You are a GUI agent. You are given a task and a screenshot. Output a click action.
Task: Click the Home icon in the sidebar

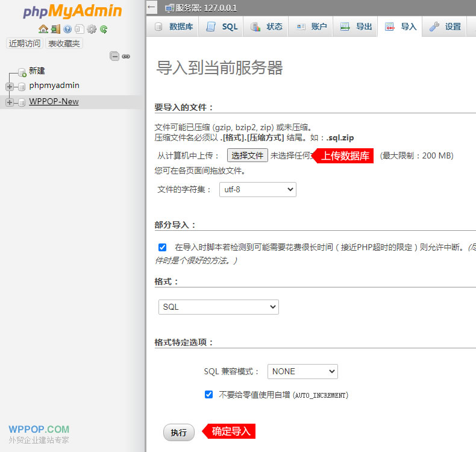[43, 29]
